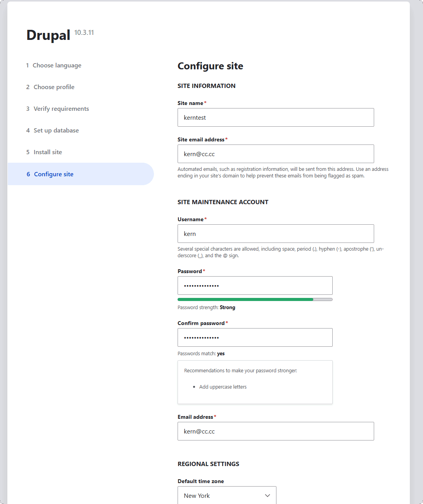The image size is (423, 504).
Task: Click the Passwords match status text
Action: click(x=201, y=354)
